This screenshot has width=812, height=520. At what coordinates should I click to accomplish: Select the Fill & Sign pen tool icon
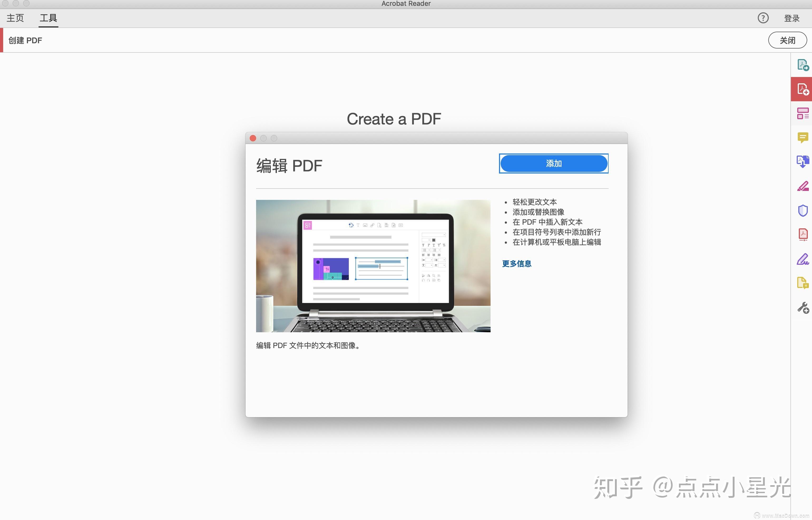(803, 259)
